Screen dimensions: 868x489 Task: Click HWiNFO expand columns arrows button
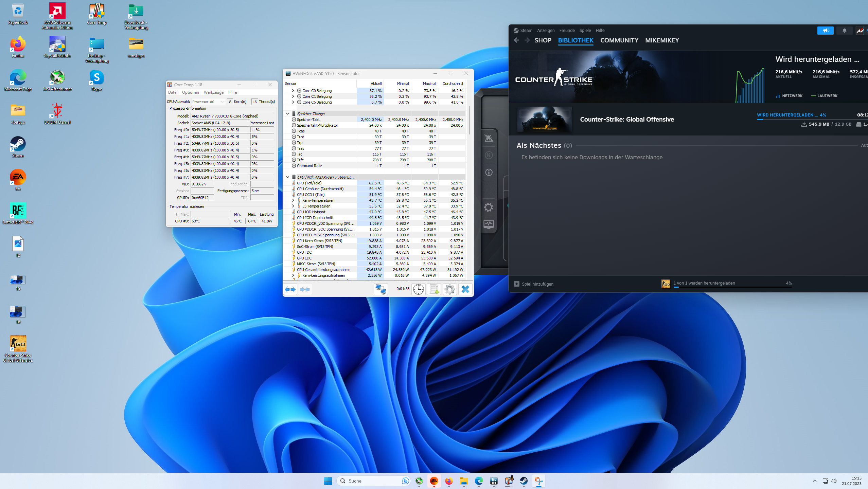290,289
